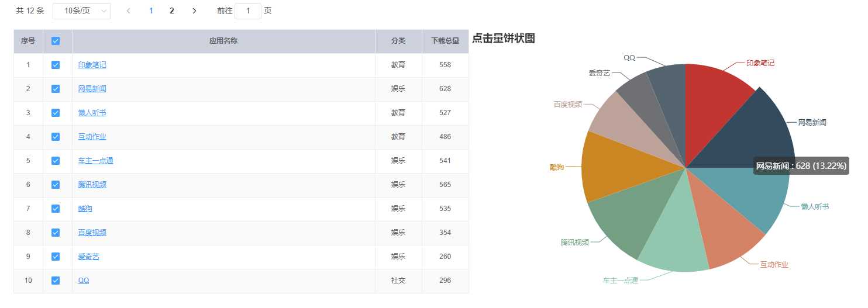Image resolution: width=868 pixels, height=308 pixels.
Task: Click the 百度视频 pie chart label
Action: pyautogui.click(x=568, y=105)
